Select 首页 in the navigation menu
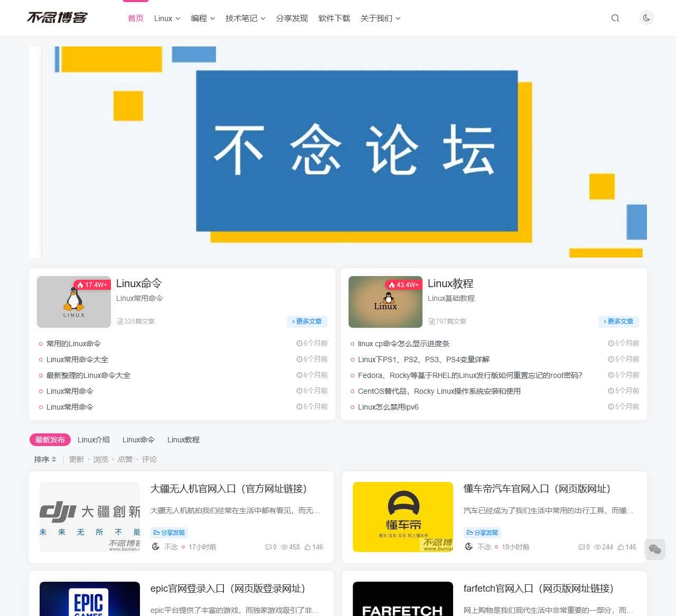The width and height of the screenshot is (676, 616). [135, 18]
